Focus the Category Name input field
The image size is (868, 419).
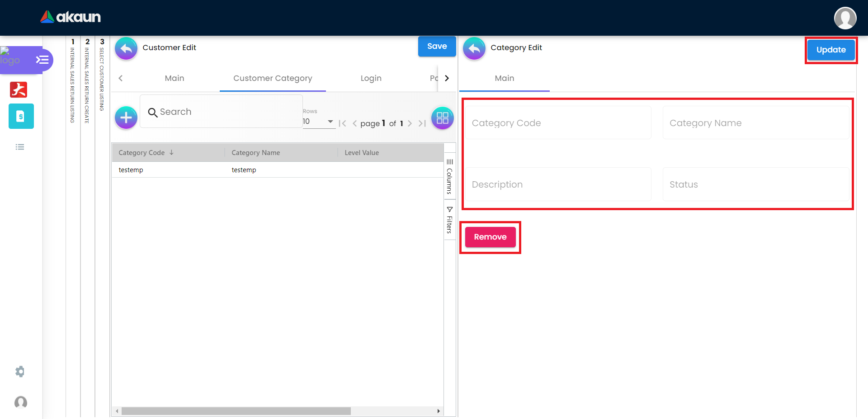pyautogui.click(x=756, y=123)
